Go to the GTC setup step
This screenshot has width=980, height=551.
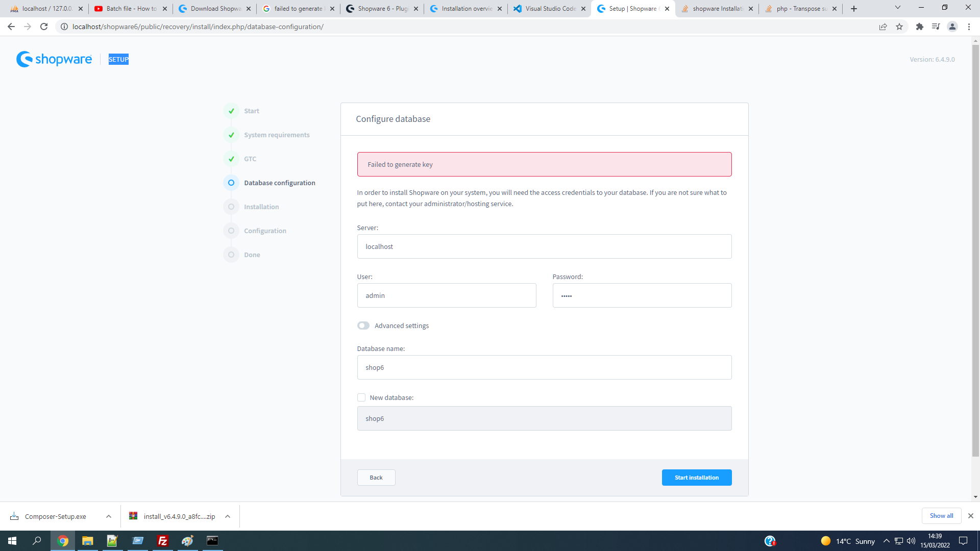point(250,159)
